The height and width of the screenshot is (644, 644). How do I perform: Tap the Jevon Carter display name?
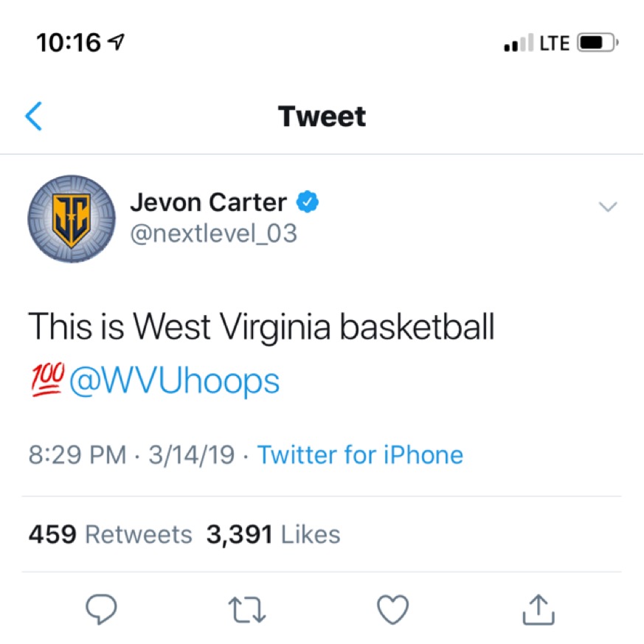click(208, 202)
